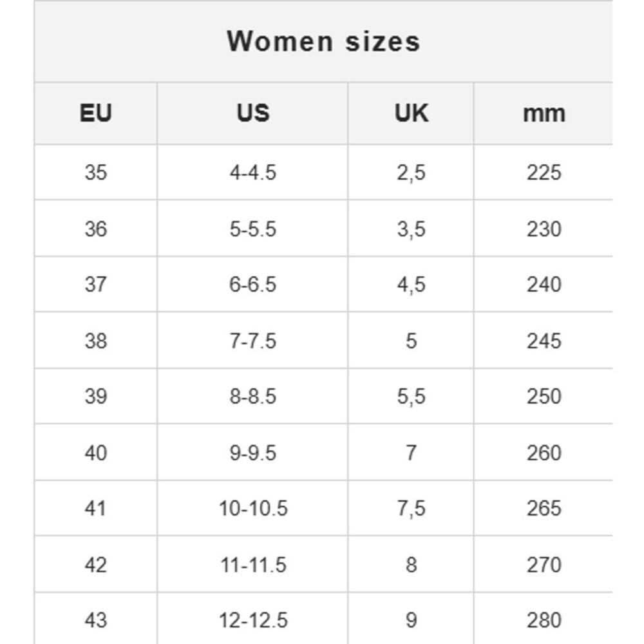Click the EU size 39 cell
Viewport: 644px width, 644px height.
pos(96,397)
